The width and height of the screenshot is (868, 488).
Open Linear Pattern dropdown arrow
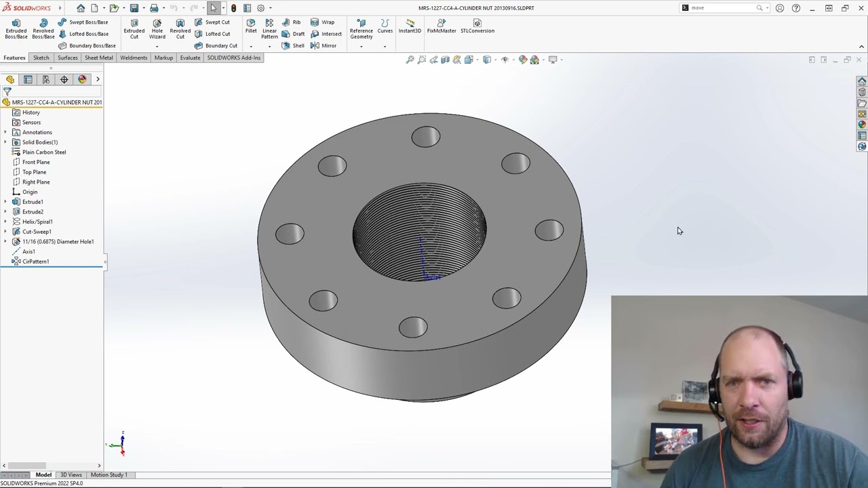click(x=269, y=46)
